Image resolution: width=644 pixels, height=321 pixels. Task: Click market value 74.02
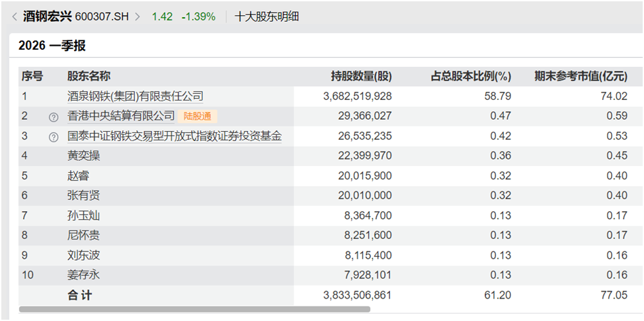pos(616,97)
